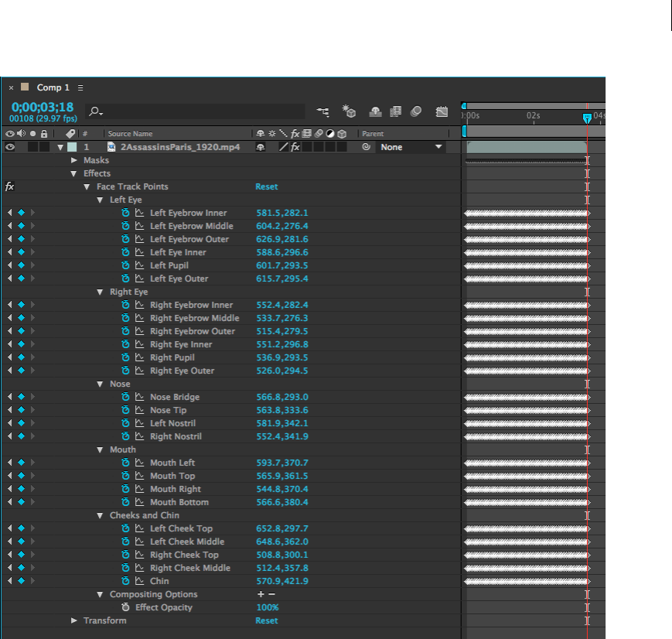
Task: Reset the Transform properties
Action: 267,620
